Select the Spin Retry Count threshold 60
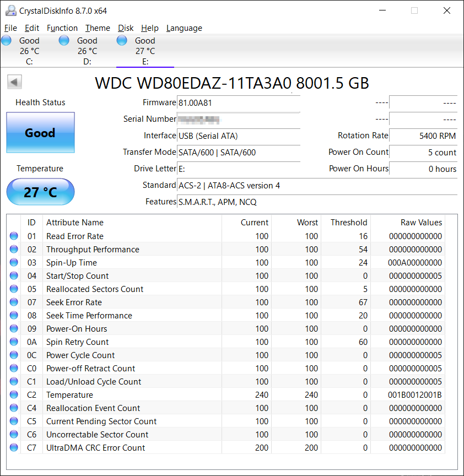The height and width of the screenshot is (476, 464). 363,342
